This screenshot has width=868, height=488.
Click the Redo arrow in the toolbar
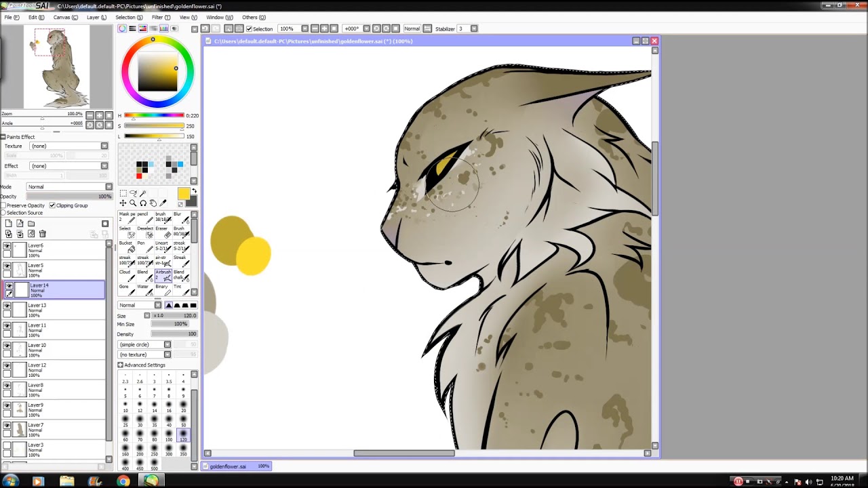click(216, 28)
